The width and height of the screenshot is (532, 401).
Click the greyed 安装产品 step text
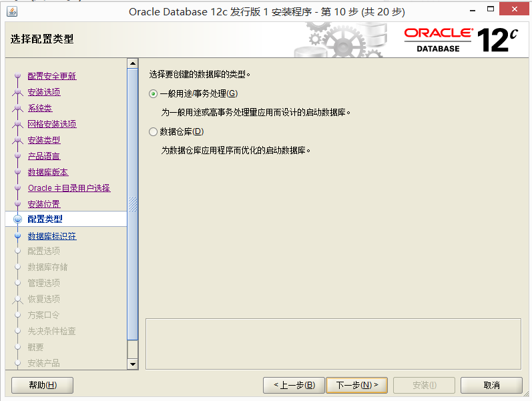click(x=44, y=363)
